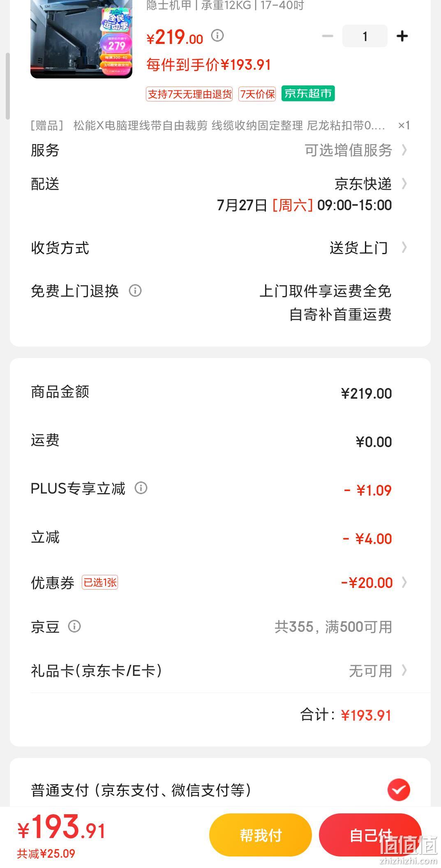Tap the info icon next to 京豆

[74, 627]
